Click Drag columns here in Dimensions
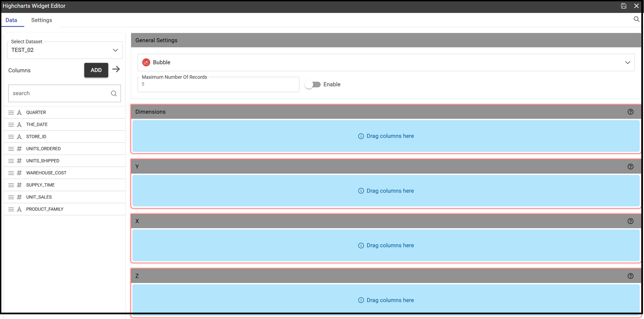This screenshot has width=644, height=319. click(x=390, y=136)
